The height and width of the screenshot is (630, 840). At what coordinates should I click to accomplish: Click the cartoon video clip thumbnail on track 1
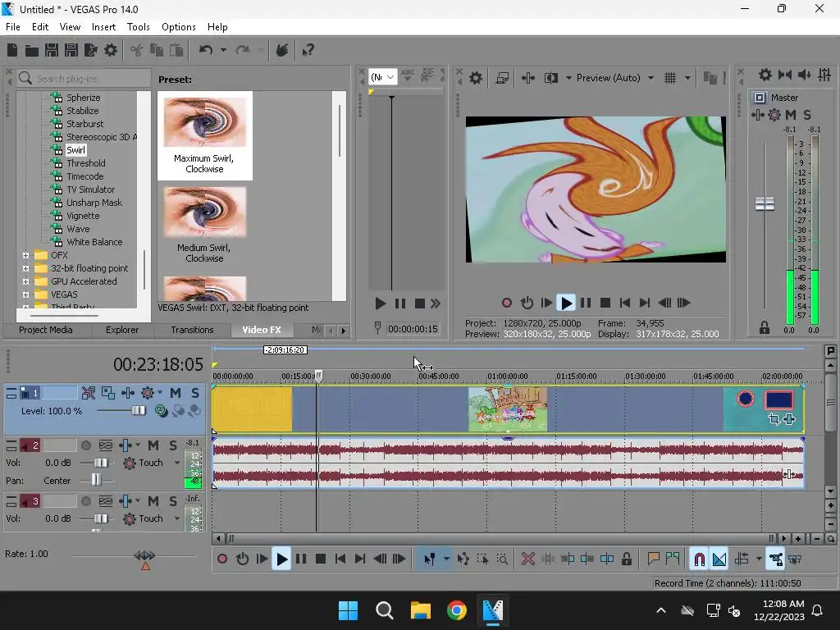pyautogui.click(x=507, y=409)
